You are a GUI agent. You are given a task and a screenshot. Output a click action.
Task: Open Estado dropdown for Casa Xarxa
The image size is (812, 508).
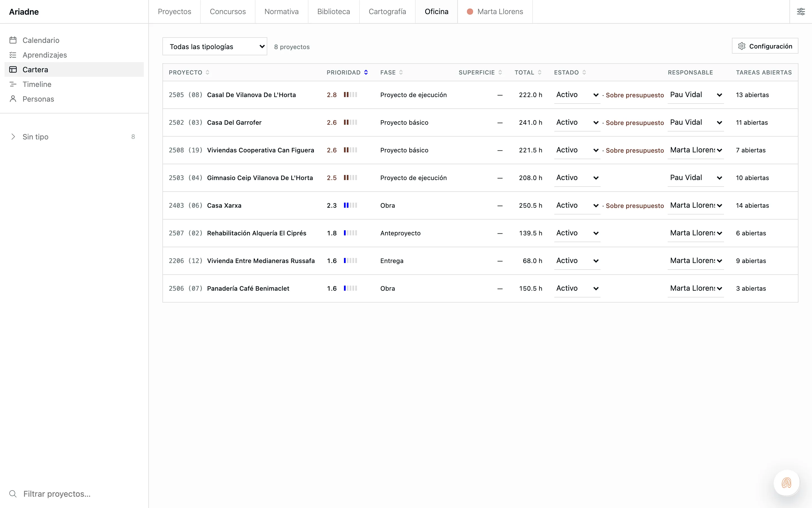point(577,205)
